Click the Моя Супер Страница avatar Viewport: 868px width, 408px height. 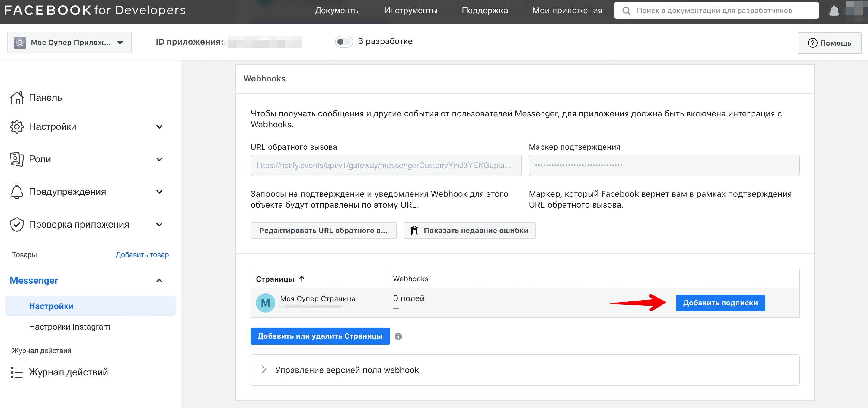pos(265,303)
